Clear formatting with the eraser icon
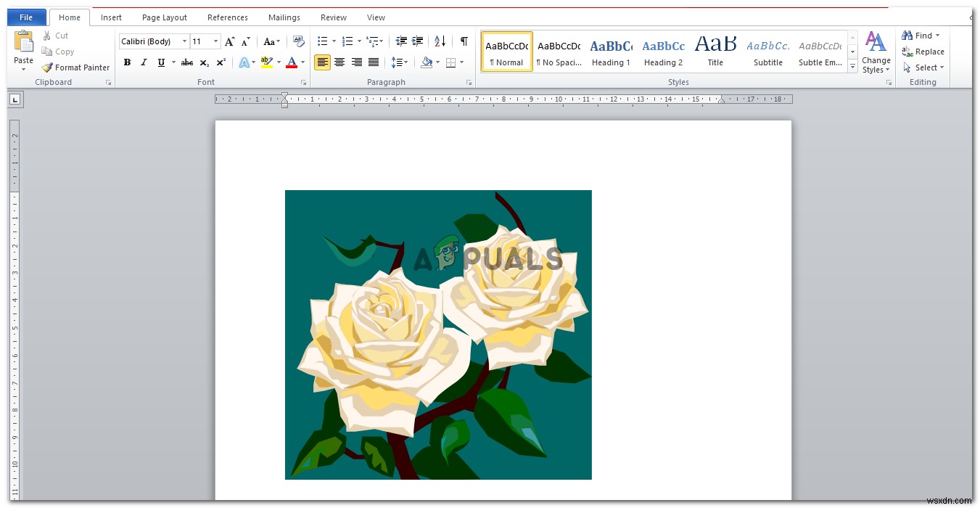Image resolution: width=980 pixels, height=508 pixels. (x=297, y=41)
